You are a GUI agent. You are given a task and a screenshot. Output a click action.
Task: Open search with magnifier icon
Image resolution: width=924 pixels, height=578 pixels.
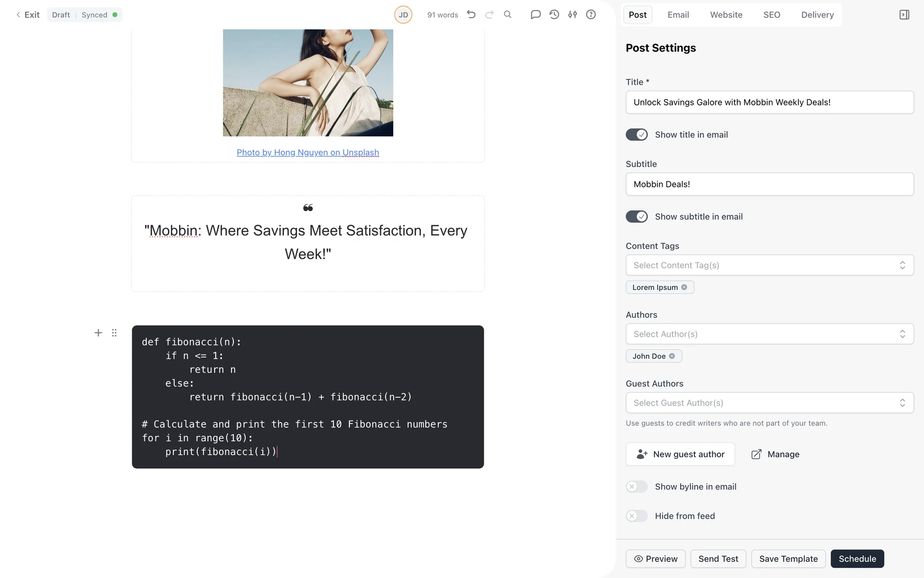(x=508, y=14)
